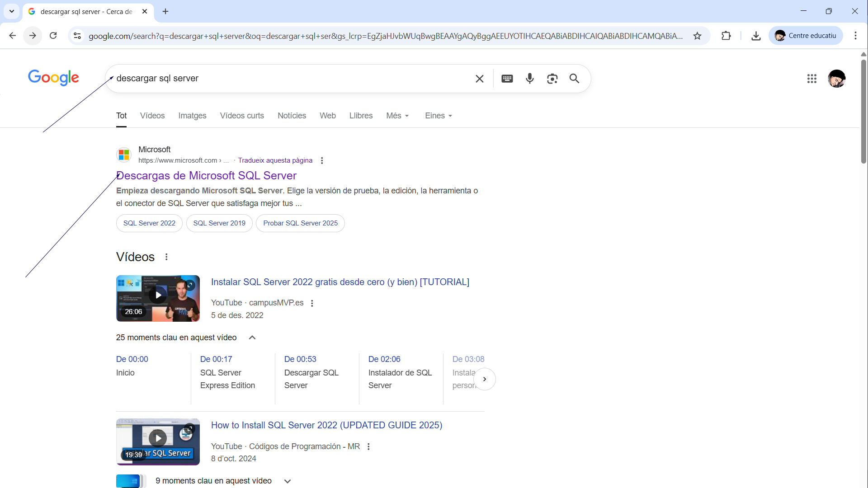Expand the 9 moments clau section
Viewport: 868px width, 488px height.
point(288,481)
